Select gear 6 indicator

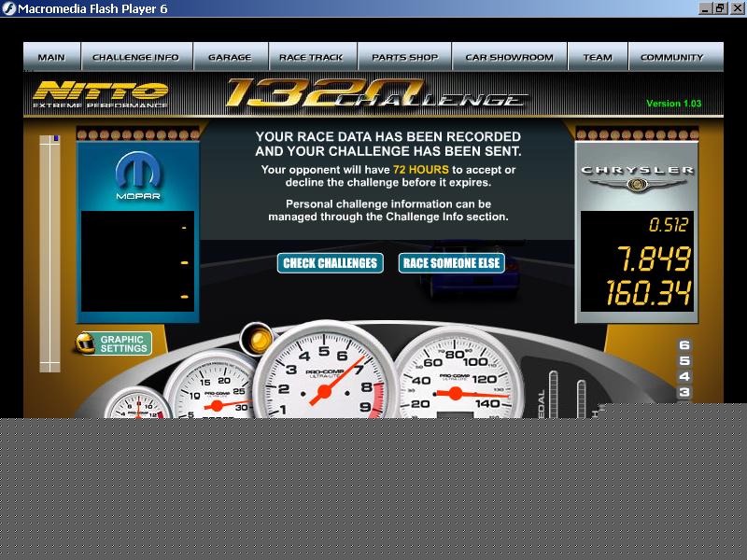pos(684,344)
